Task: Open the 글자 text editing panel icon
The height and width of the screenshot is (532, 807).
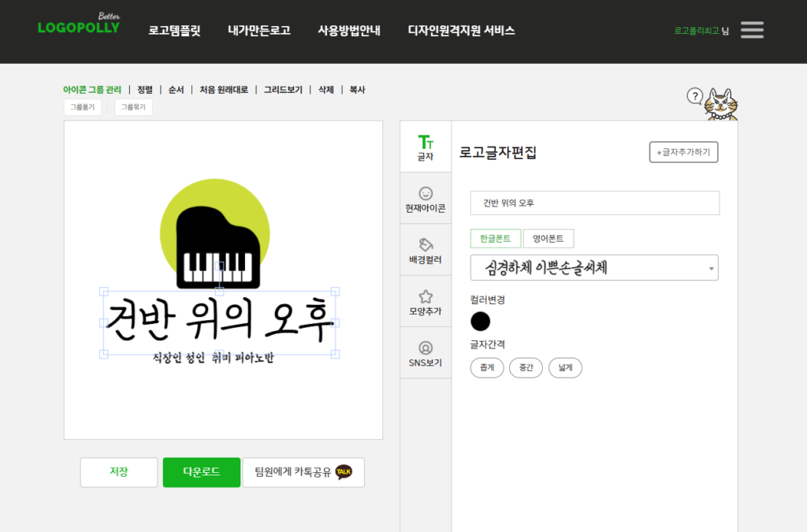Action: [426, 147]
